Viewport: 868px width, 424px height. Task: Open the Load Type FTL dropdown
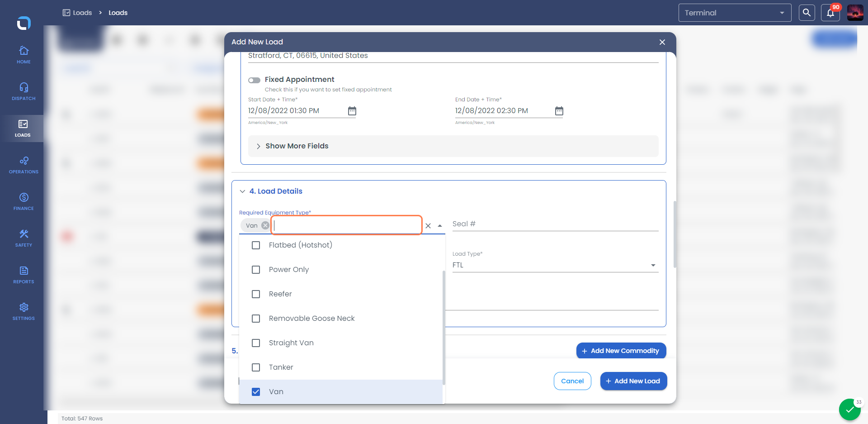click(555, 265)
